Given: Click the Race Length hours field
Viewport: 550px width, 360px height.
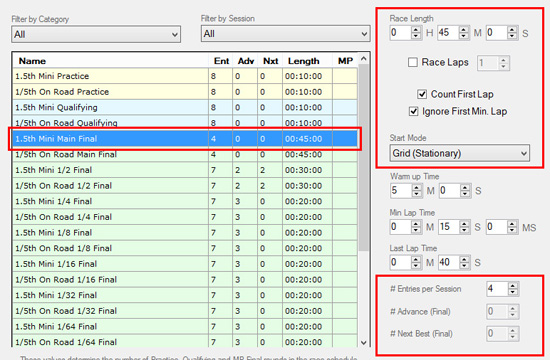Looking at the screenshot, I should click(400, 33).
